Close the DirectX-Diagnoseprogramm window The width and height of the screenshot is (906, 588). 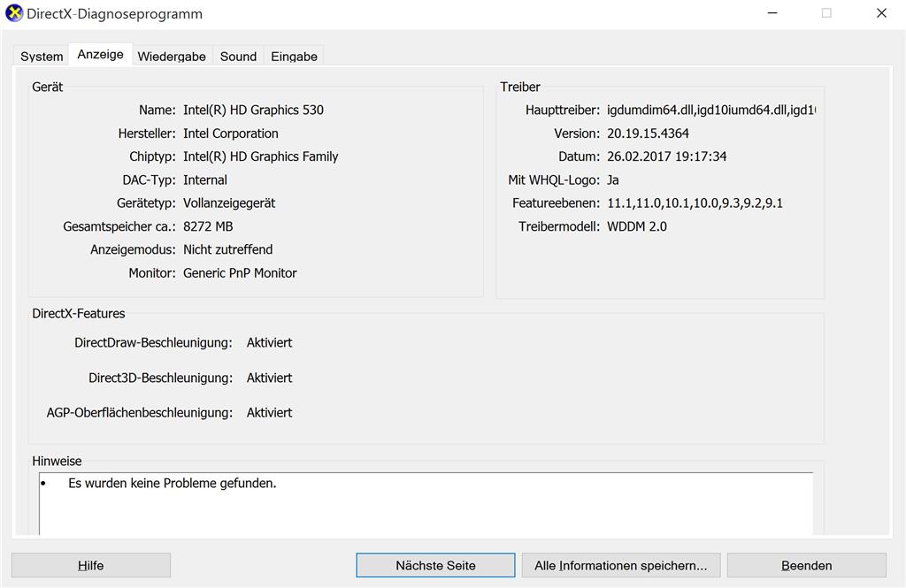(881, 13)
